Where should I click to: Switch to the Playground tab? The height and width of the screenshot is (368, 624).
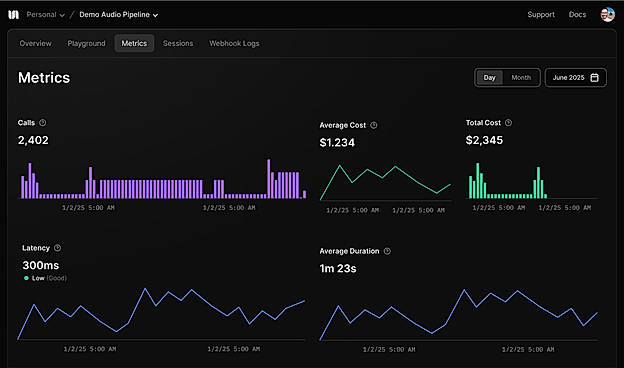[86, 43]
